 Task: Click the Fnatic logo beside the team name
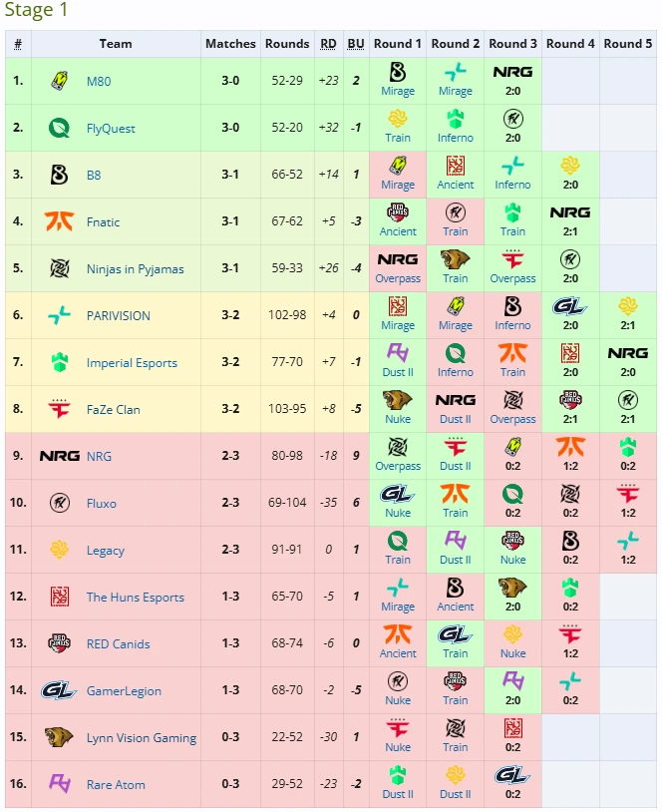pyautogui.click(x=59, y=221)
